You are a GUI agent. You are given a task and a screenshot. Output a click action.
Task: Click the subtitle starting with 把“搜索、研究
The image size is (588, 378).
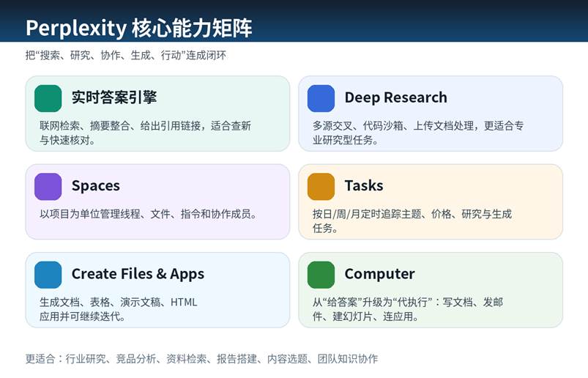click(125, 56)
